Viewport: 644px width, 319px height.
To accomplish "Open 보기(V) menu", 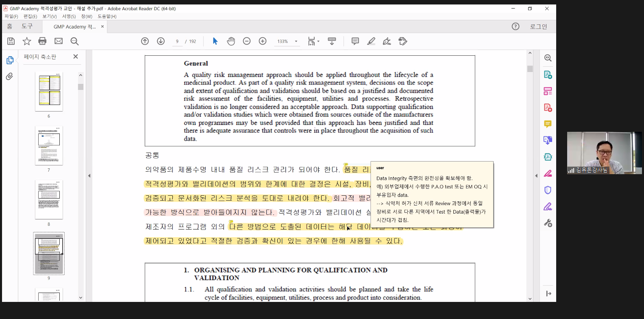I will pyautogui.click(x=50, y=16).
